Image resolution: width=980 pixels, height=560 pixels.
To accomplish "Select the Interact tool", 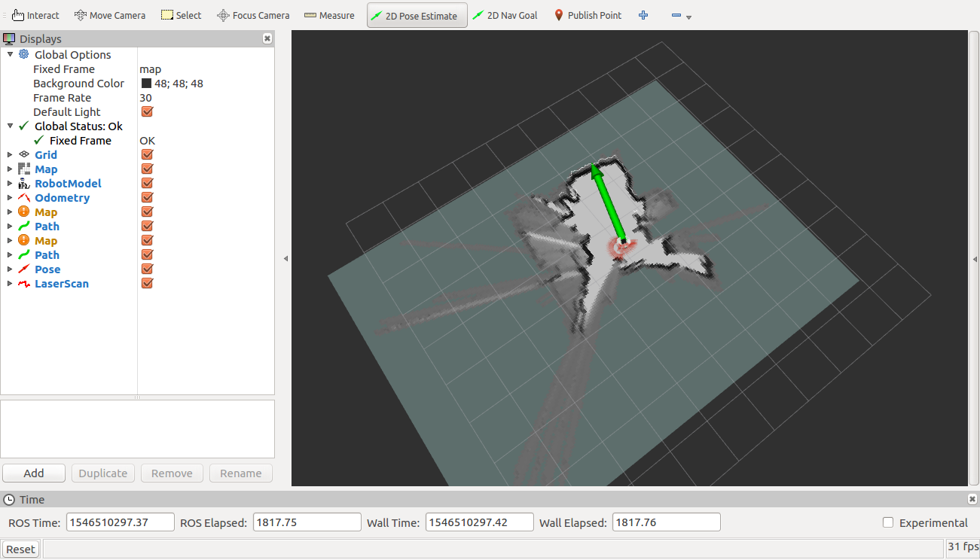I will [x=35, y=15].
